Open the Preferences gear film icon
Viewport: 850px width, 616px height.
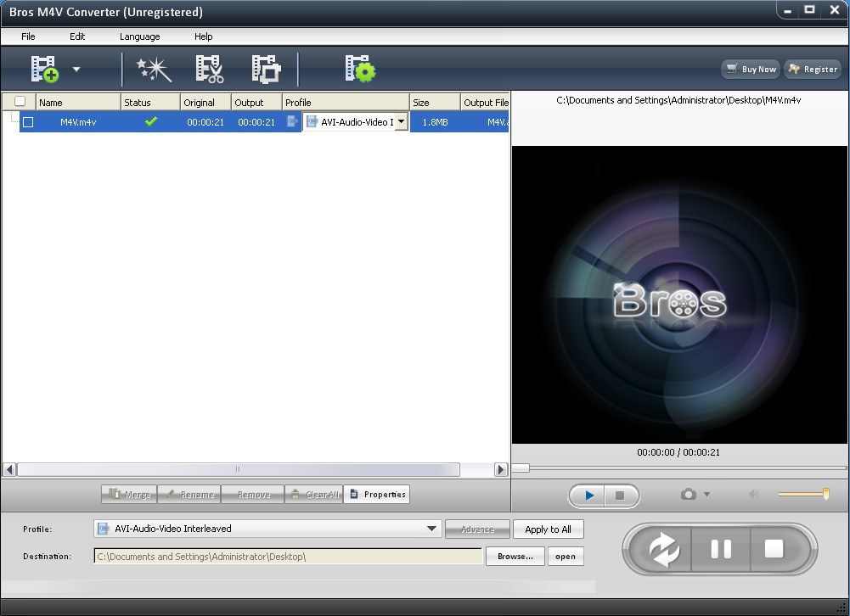[x=361, y=69]
